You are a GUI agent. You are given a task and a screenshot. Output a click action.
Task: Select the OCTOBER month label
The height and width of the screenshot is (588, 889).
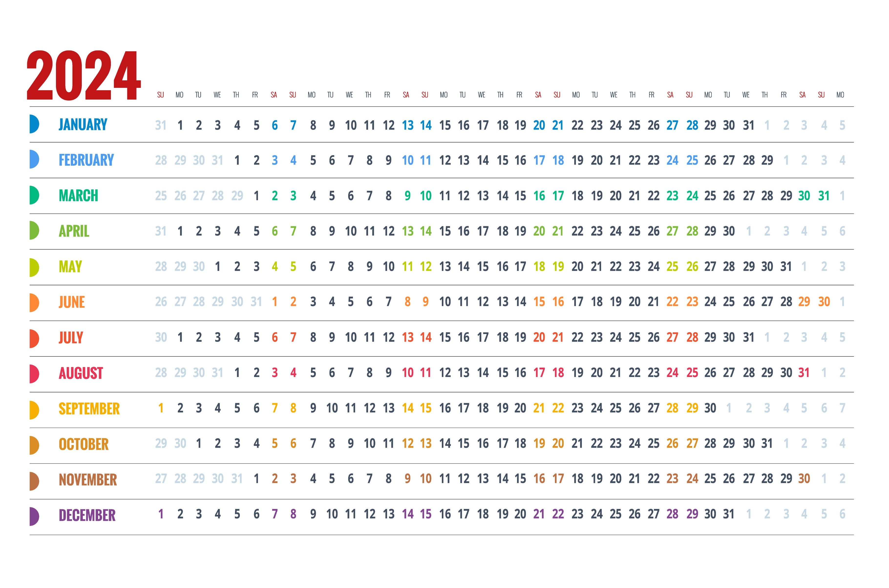coord(84,444)
